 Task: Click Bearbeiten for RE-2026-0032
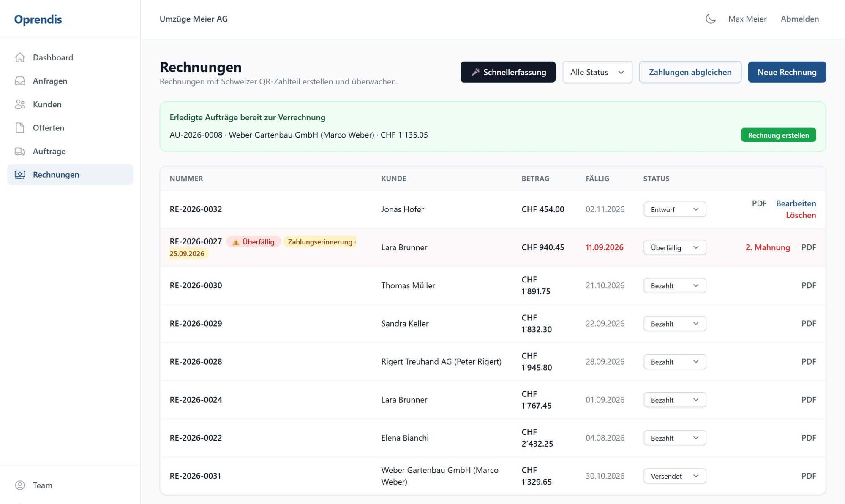tap(796, 203)
